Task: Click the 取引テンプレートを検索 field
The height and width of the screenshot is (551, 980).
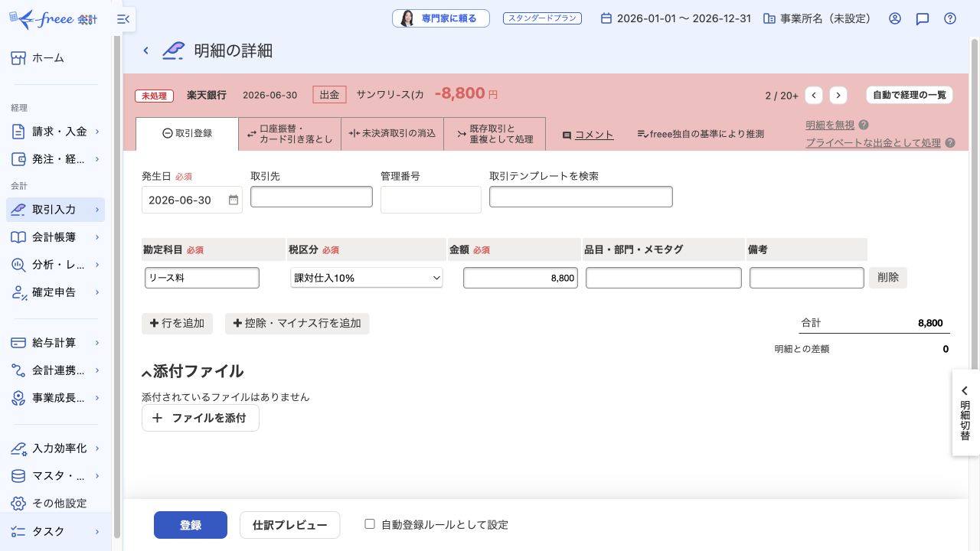Action: pos(581,197)
